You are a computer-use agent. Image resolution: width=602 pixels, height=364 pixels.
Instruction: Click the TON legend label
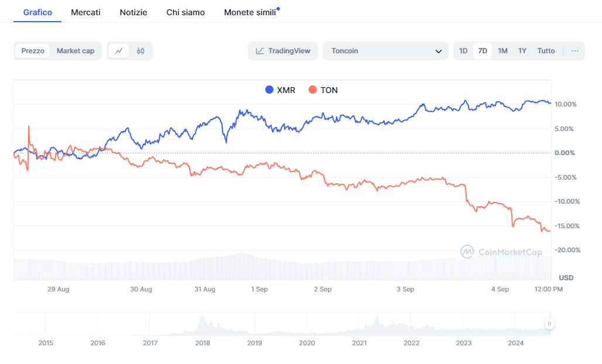329,90
